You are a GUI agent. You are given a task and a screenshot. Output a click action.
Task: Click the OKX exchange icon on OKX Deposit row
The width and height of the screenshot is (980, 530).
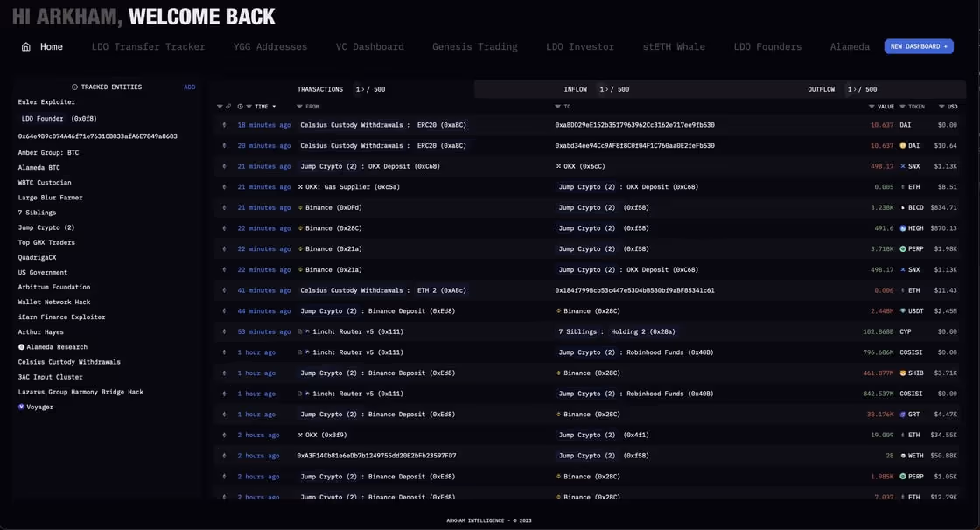[557, 164]
